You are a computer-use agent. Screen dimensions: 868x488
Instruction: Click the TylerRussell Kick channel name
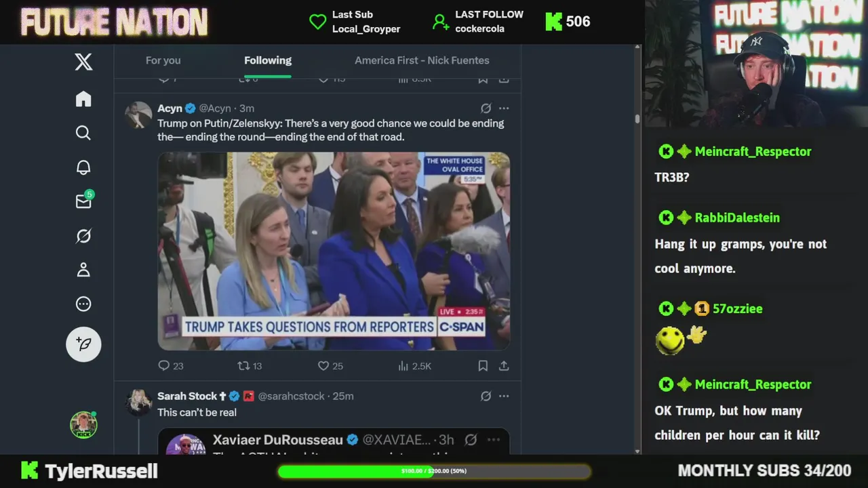[101, 471]
